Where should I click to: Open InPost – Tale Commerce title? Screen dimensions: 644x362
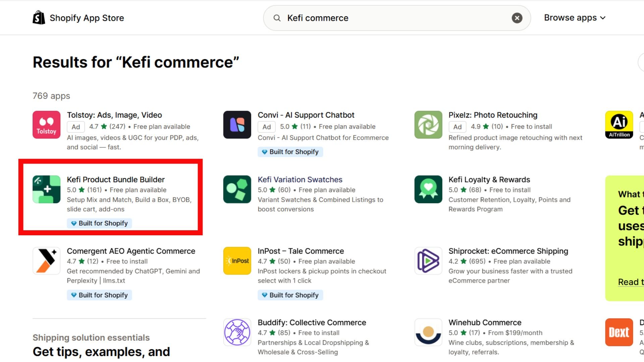coord(301,251)
